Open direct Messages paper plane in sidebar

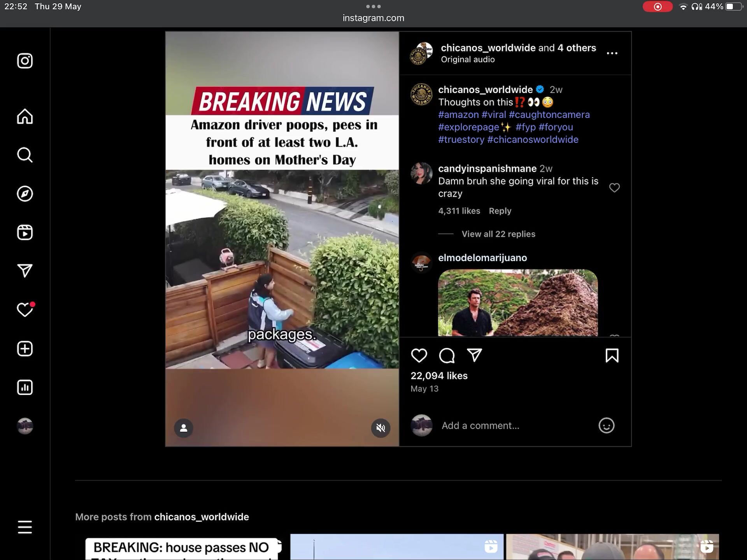pyautogui.click(x=25, y=271)
